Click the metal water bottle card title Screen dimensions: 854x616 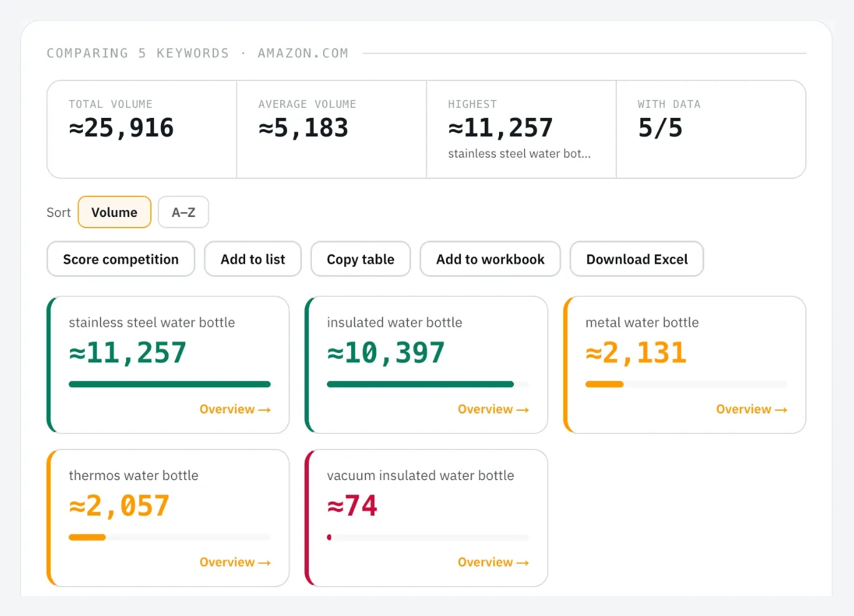pyautogui.click(x=642, y=322)
